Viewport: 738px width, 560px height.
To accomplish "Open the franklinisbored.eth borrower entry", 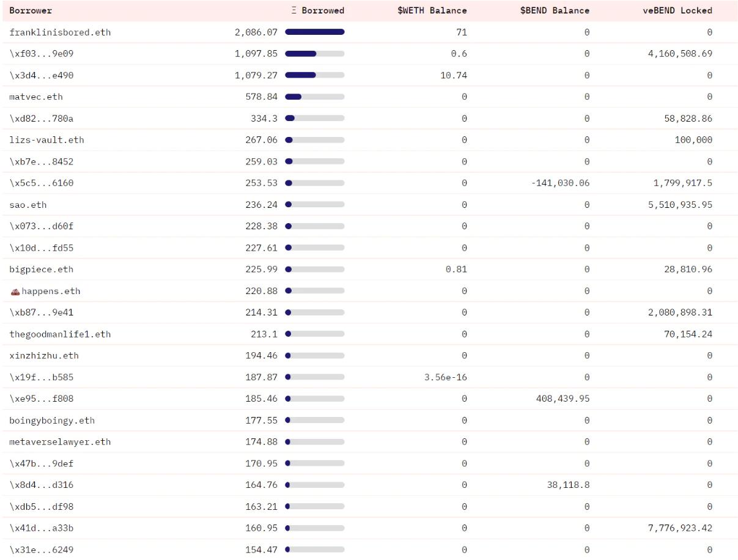I will [x=60, y=32].
